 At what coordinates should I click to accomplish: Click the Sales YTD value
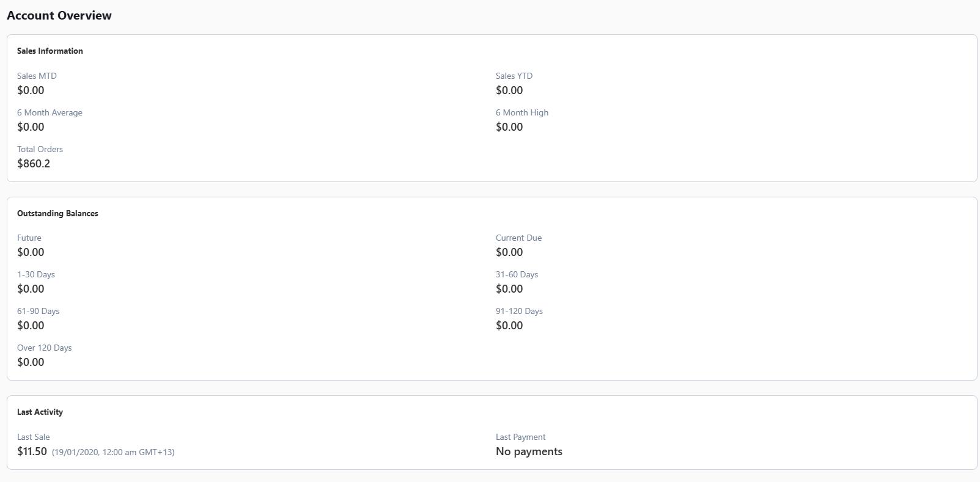click(509, 90)
